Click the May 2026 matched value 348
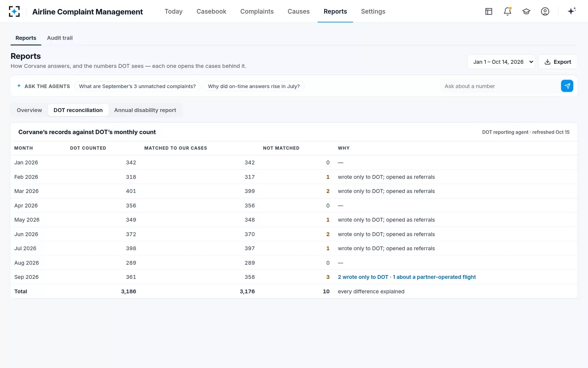Image resolution: width=588 pixels, height=368 pixels. (249, 220)
